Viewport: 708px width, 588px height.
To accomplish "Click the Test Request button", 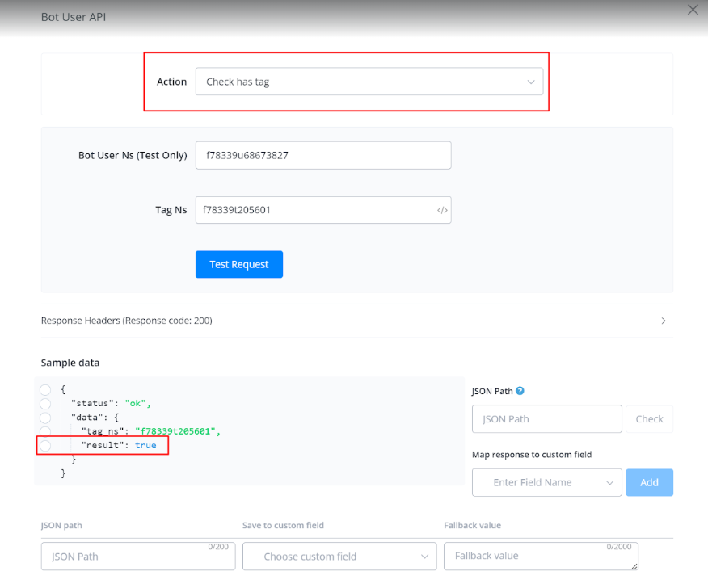I will (238, 264).
